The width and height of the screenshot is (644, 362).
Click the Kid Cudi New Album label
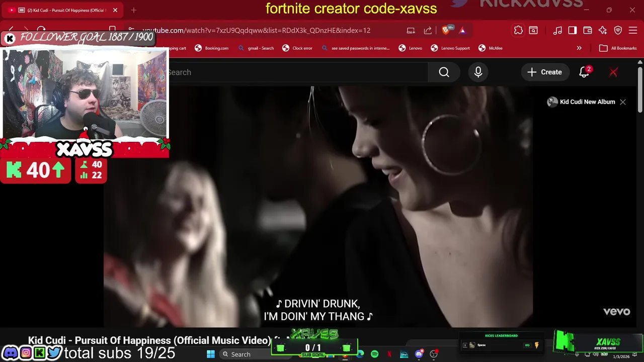587,102
